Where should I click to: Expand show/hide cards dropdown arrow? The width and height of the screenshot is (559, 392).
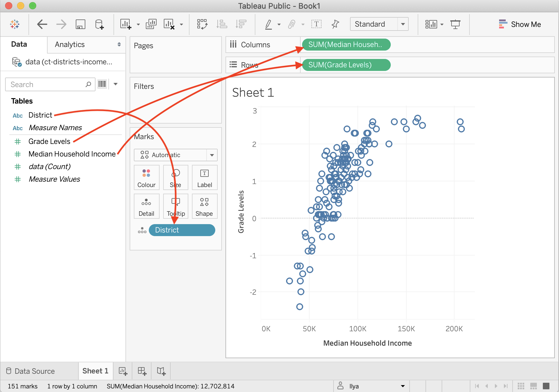442,25
